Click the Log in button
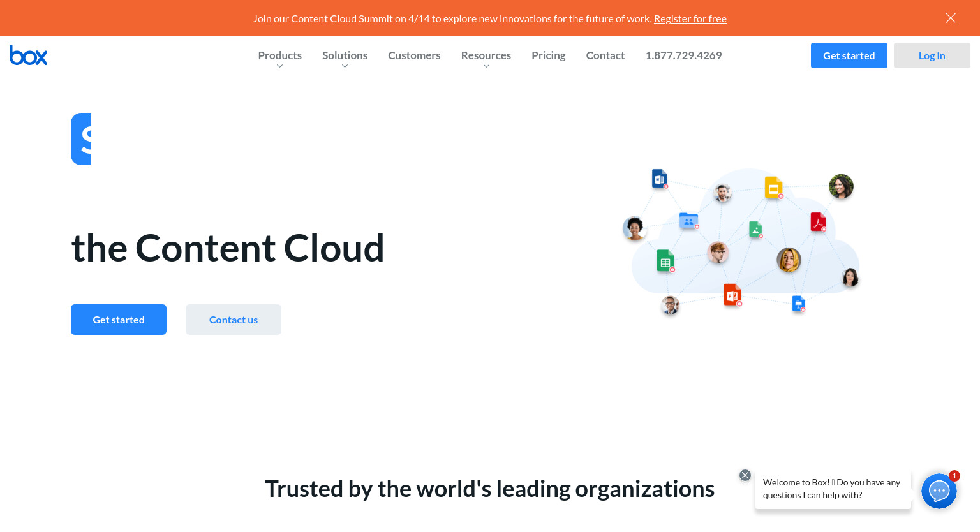980x532 pixels. click(x=932, y=55)
